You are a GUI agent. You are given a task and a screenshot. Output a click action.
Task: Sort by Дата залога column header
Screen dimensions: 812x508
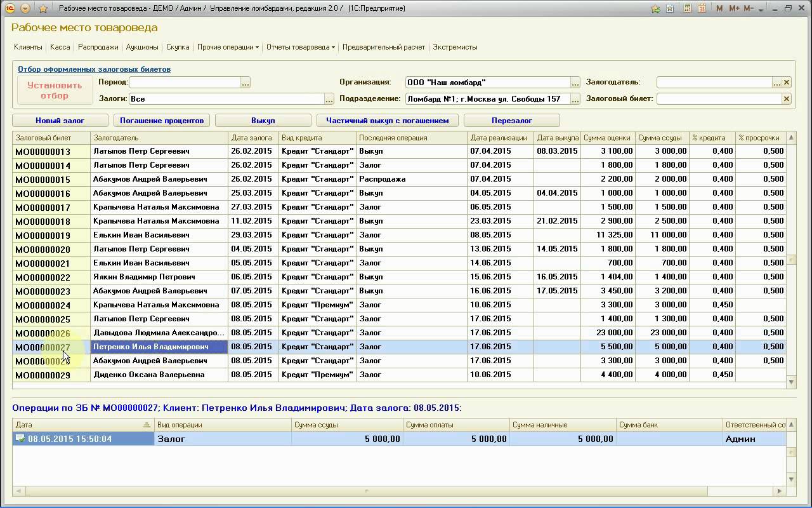[253, 138]
